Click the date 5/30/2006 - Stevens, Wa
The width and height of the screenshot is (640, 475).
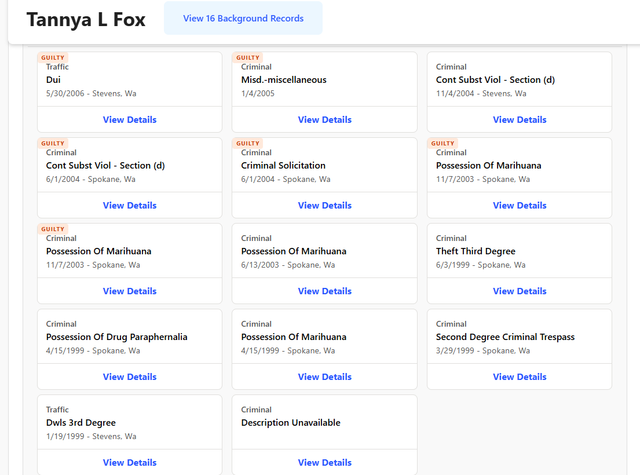91,93
